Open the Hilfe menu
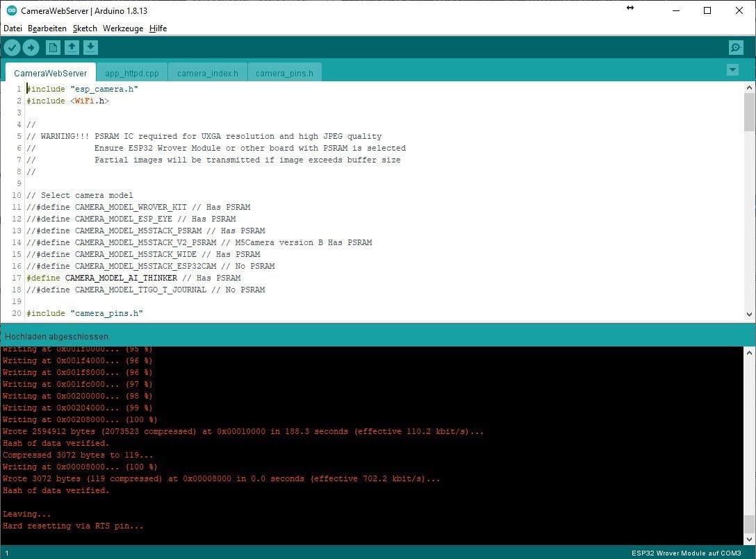 (158, 28)
